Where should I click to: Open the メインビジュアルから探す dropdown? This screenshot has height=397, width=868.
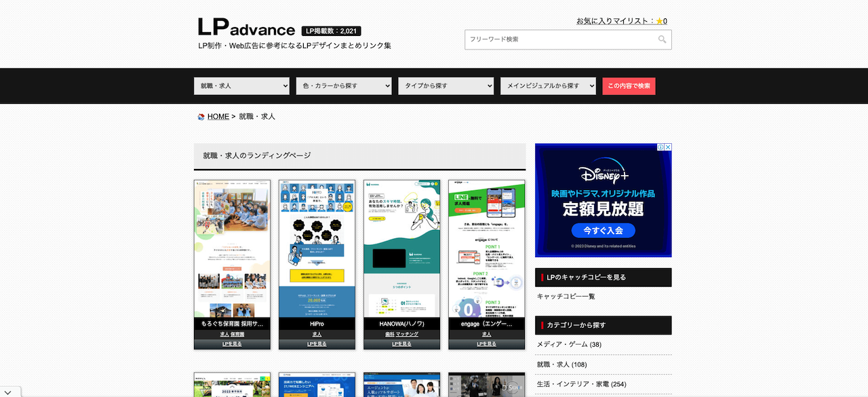[548, 86]
